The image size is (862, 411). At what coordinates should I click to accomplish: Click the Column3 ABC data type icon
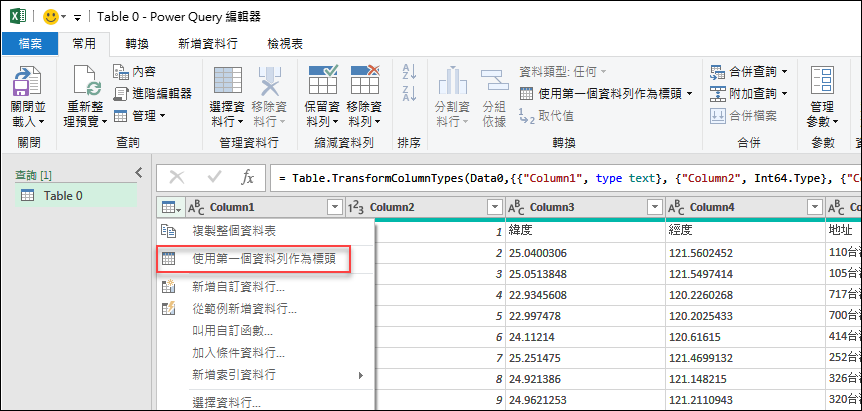pyautogui.click(x=517, y=207)
